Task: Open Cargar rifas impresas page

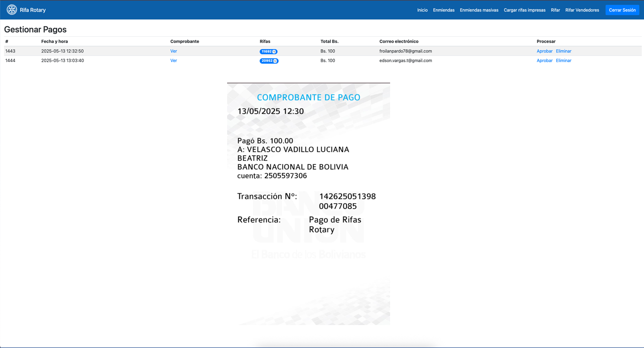Action: [x=524, y=10]
